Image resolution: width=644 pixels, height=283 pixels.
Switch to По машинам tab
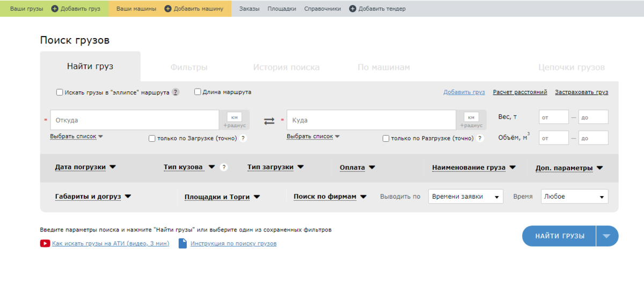384,67
